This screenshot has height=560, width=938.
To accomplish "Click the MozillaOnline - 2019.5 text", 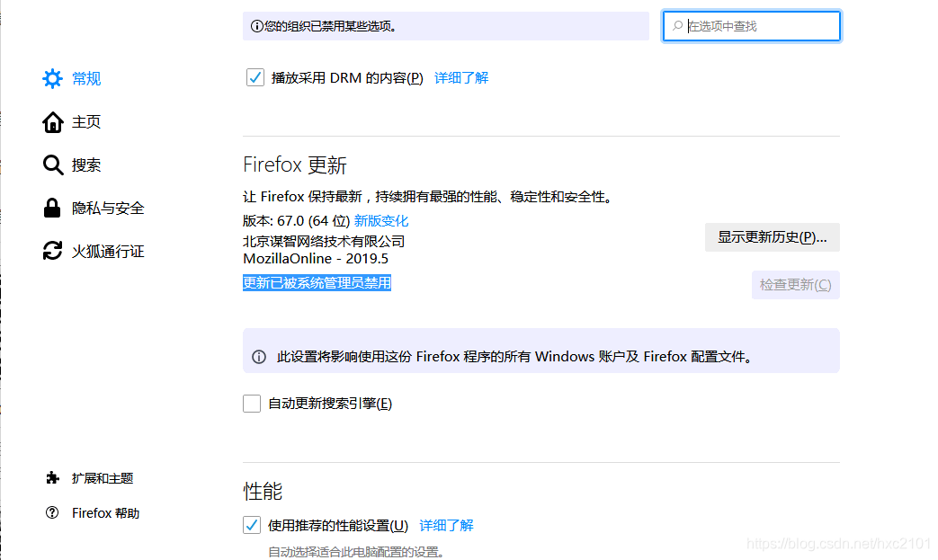I will coord(316,259).
